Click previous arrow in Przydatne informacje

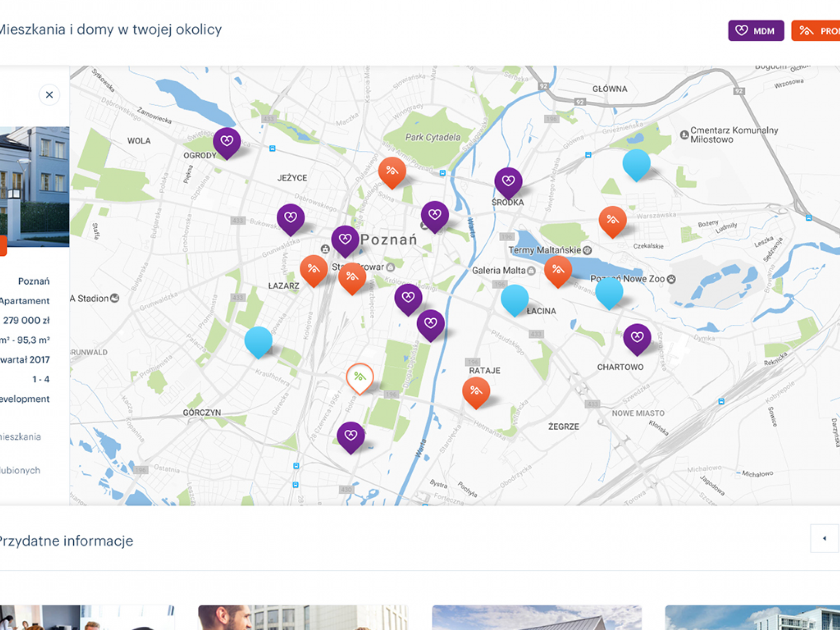[x=825, y=539]
